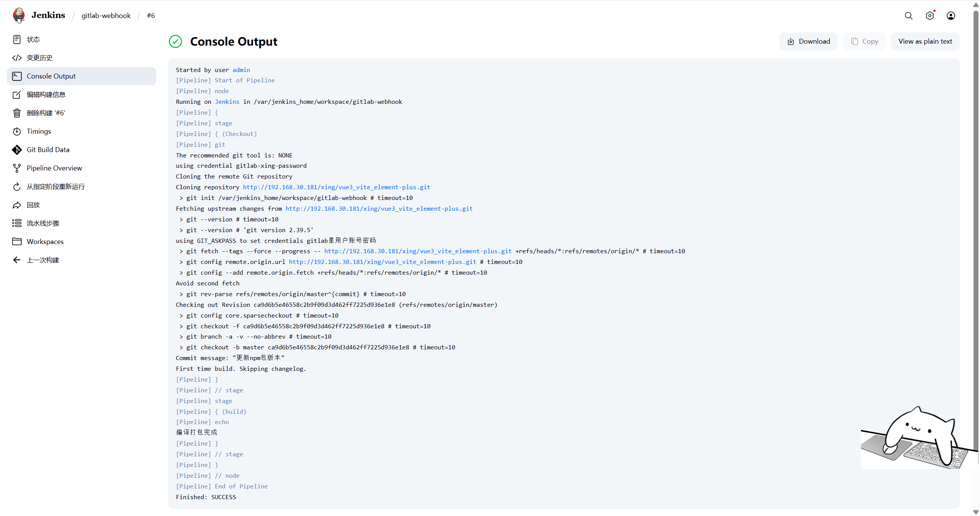Open the admin user link
This screenshot has height=516, width=980.
coord(241,70)
